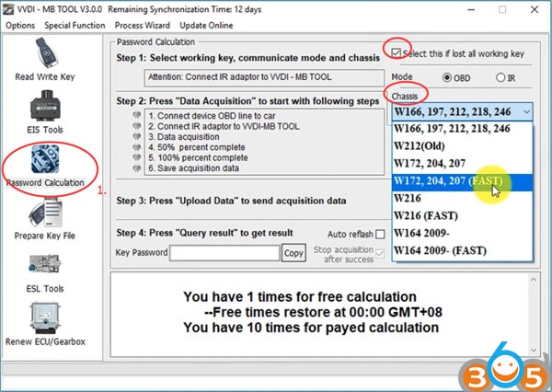Viewport: 552px width, 392px height.
Task: Choose W166, 197, 212, 218, 246 list option
Action: (462, 129)
